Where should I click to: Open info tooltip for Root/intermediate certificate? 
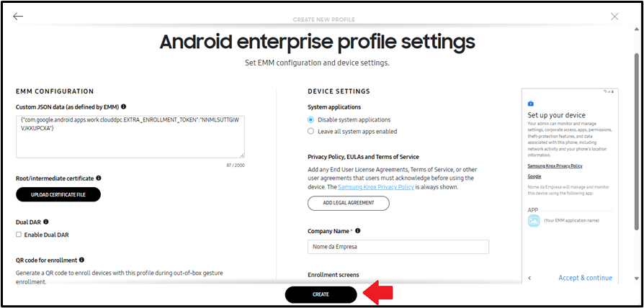click(99, 178)
